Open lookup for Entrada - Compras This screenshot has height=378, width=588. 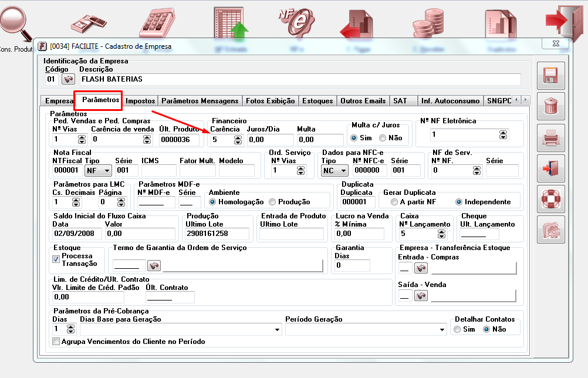tap(421, 268)
